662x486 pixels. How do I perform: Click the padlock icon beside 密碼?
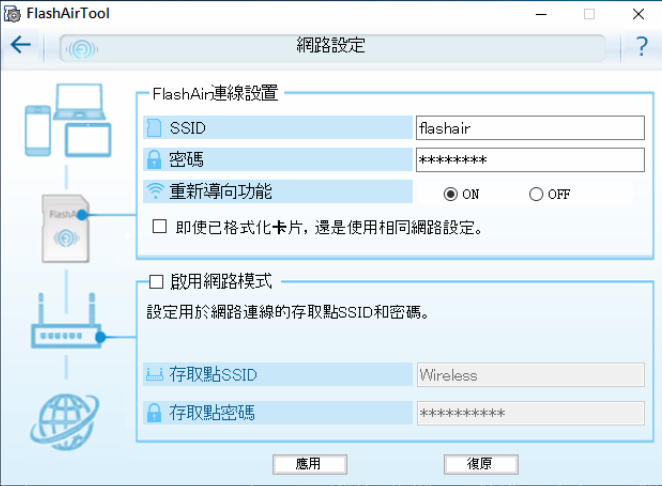click(154, 160)
